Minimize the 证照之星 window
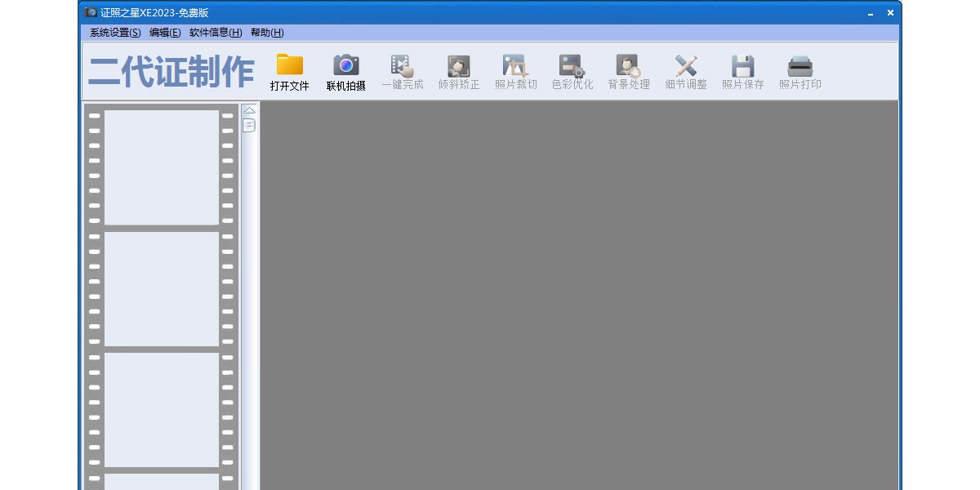Screen dimensions: 980x490 tap(871, 13)
